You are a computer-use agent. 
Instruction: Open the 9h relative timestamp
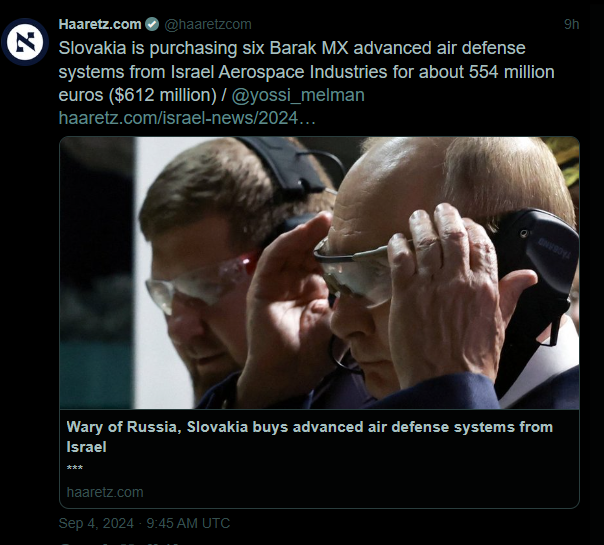(x=572, y=24)
